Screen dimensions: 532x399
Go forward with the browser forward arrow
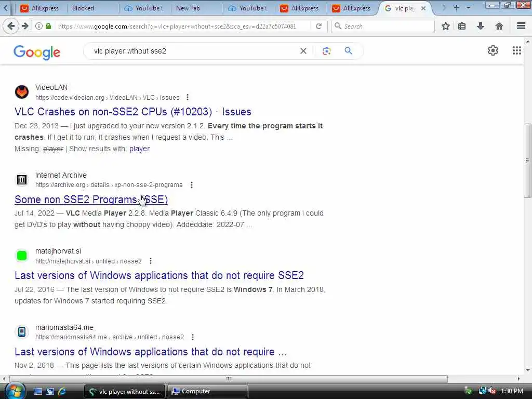(x=25, y=26)
